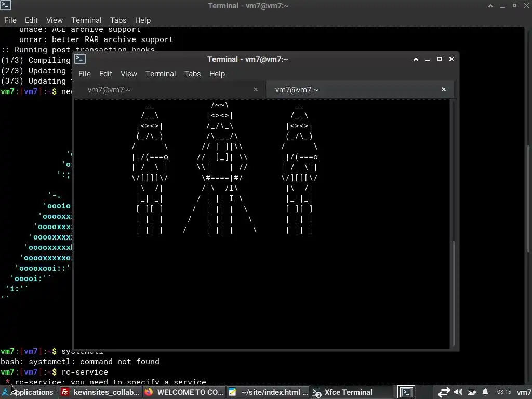Click the Firefox icon in taskbar

pos(148,392)
